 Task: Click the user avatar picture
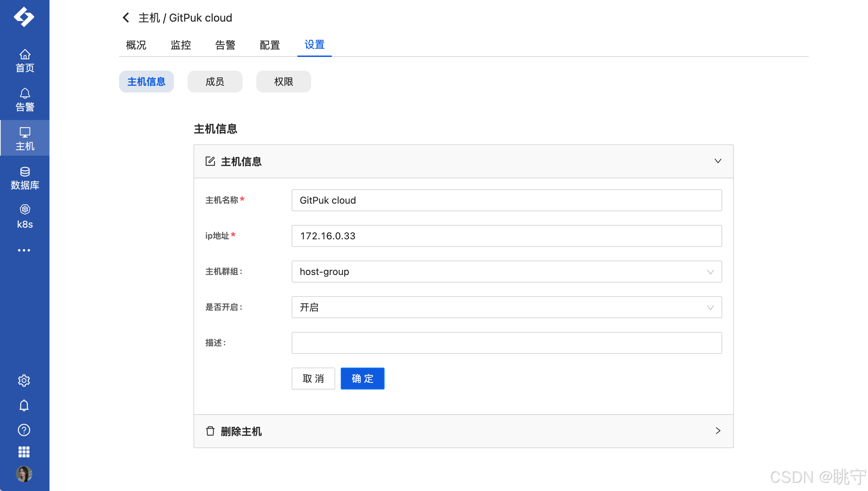24,474
